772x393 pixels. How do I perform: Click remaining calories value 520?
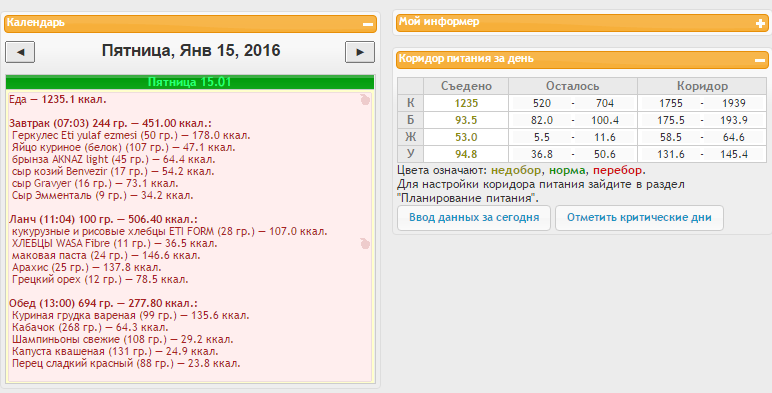point(542,103)
